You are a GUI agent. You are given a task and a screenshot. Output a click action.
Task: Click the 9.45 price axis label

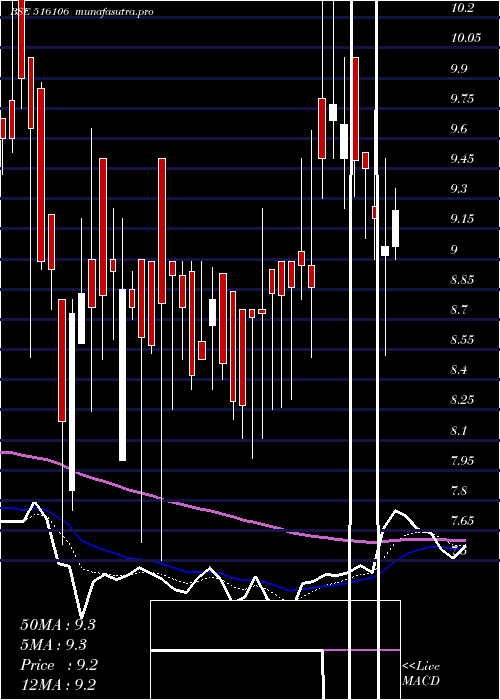pos(462,159)
